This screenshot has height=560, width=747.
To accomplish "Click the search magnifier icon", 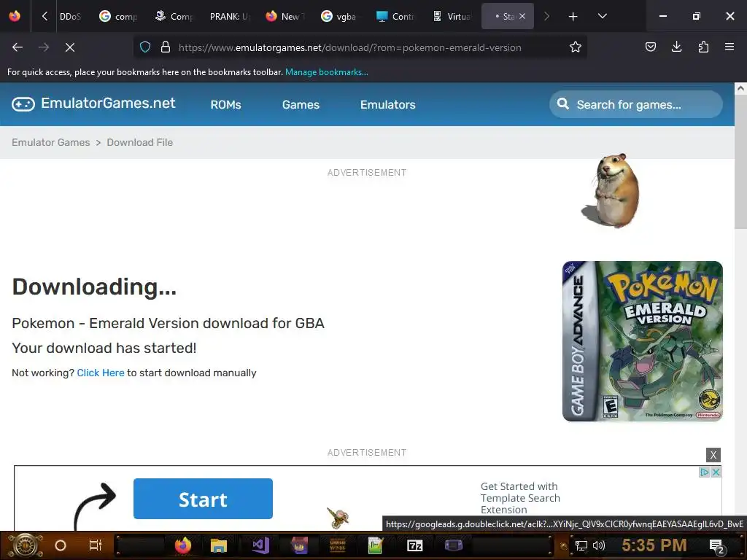I will [562, 104].
